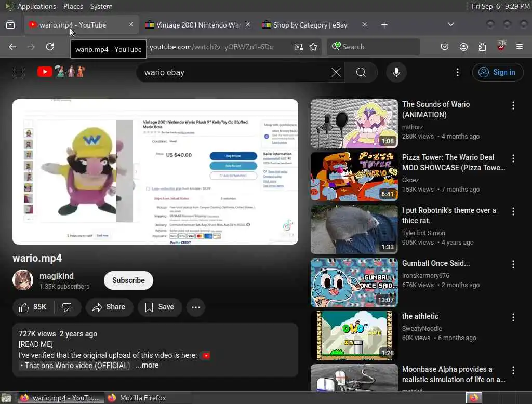Bookmark this page with star icon

click(313, 47)
